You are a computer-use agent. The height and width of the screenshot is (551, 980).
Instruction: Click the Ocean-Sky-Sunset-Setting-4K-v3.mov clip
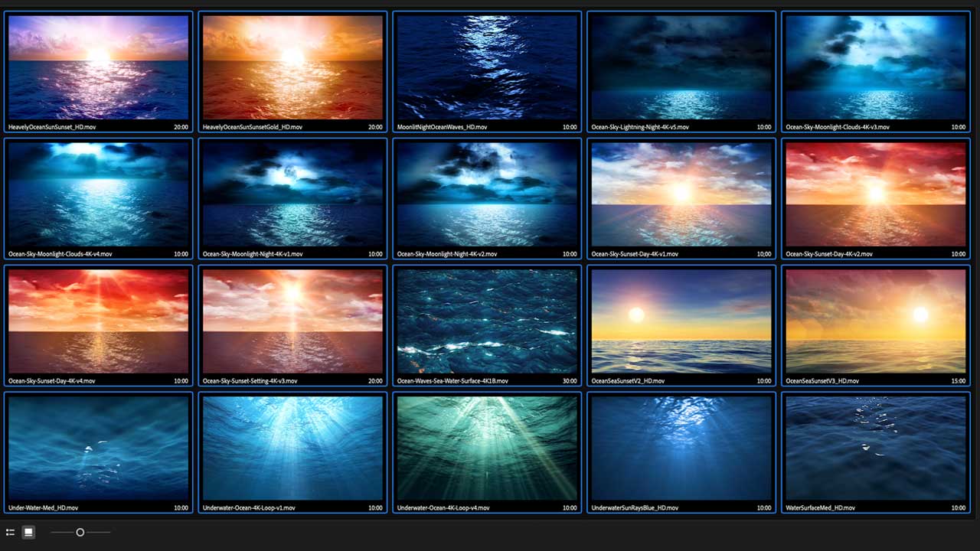click(x=292, y=321)
